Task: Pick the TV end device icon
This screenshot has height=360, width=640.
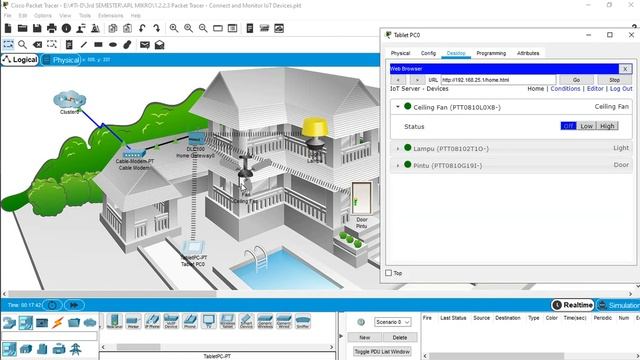Action: [209, 322]
